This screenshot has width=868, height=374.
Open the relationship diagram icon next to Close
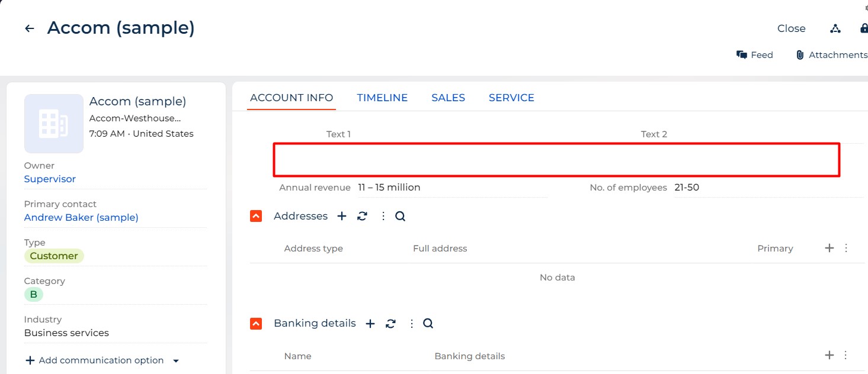835,28
